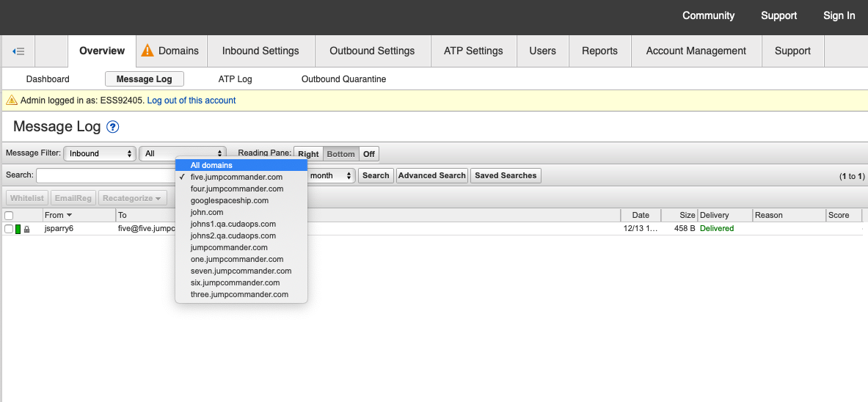Image resolution: width=868 pixels, height=402 pixels.
Task: Click the lock icon in jsparry6 row
Action: coord(26,229)
